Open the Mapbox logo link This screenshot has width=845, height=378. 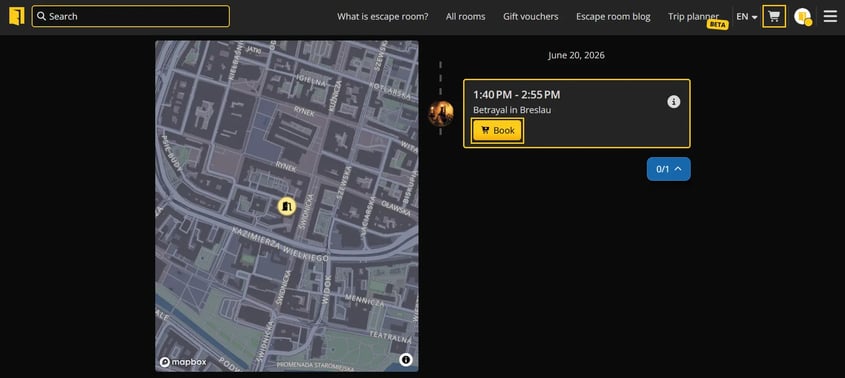pyautogui.click(x=183, y=362)
